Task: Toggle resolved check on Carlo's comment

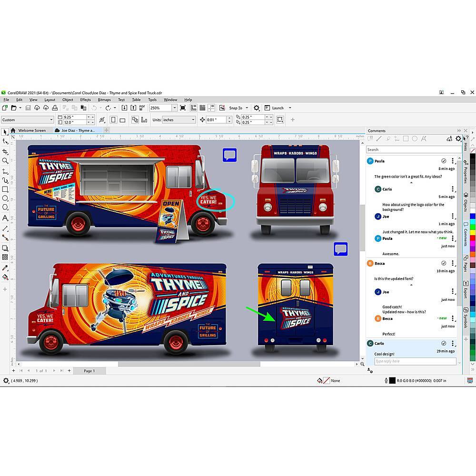Action: point(444,343)
